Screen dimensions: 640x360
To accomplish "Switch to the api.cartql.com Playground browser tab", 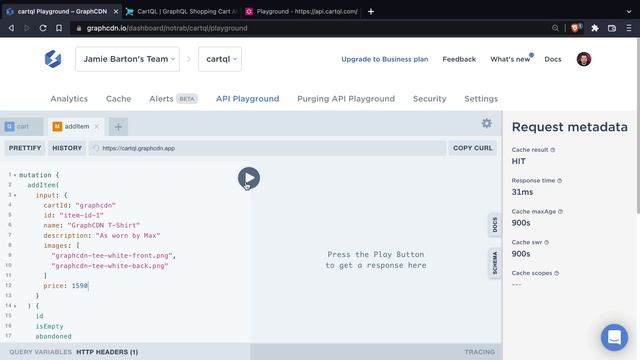I will pos(301,11).
